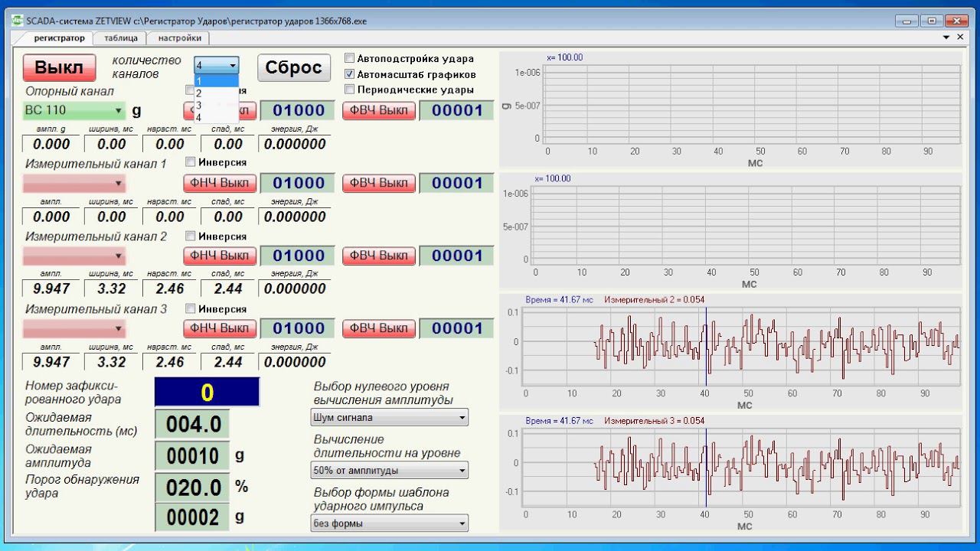This screenshot has width=980, height=551.
Task: Click 01000 field for Измерительный канал 1
Action: coord(299,183)
